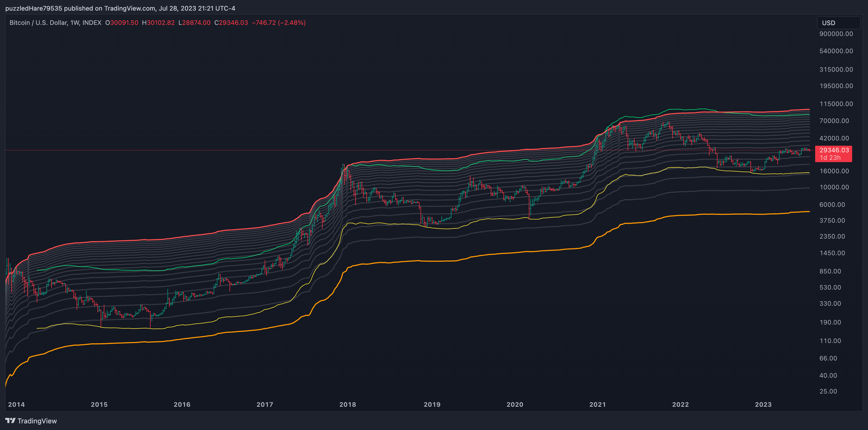Click the 3750.00 price axis label
This screenshot has height=430, width=868.
click(x=832, y=221)
